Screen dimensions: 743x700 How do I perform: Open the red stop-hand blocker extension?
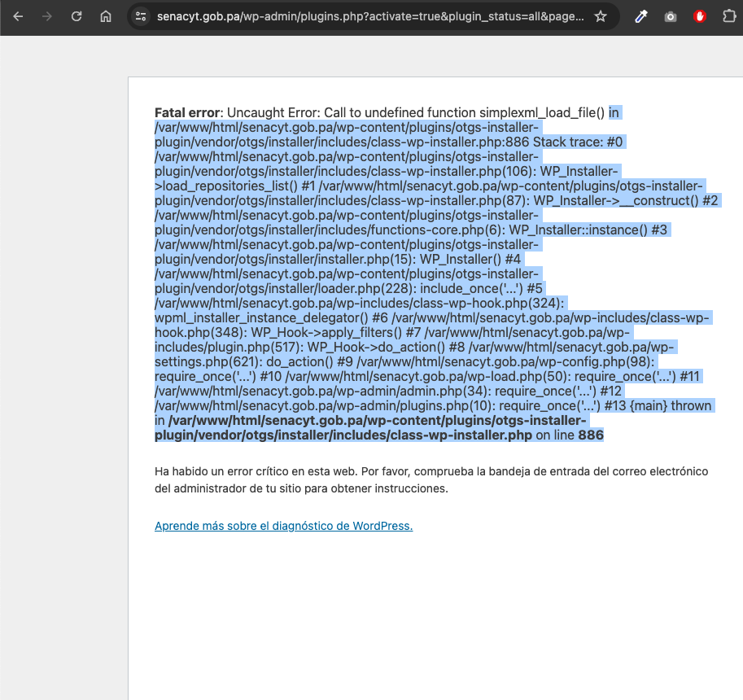click(699, 16)
